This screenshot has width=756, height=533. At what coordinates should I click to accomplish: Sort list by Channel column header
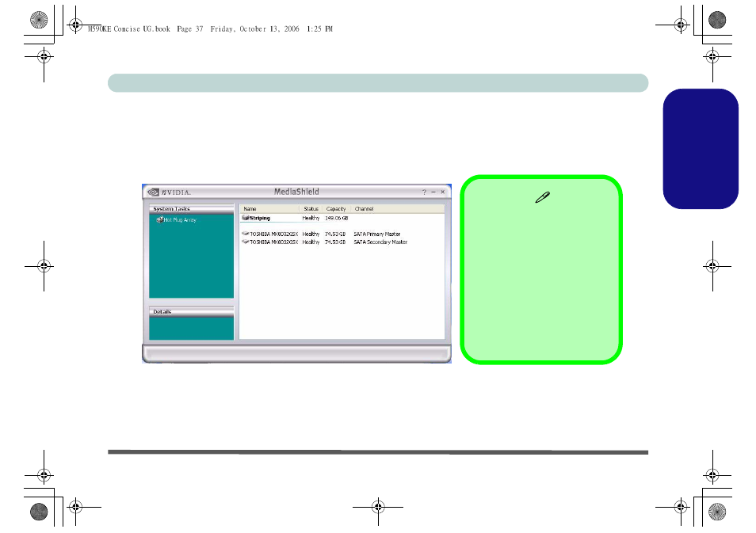click(x=397, y=208)
